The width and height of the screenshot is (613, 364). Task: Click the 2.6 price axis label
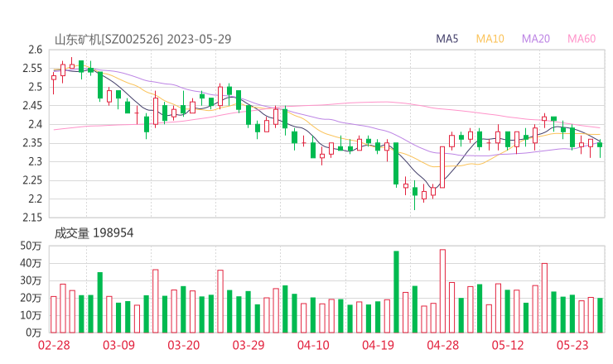point(35,50)
